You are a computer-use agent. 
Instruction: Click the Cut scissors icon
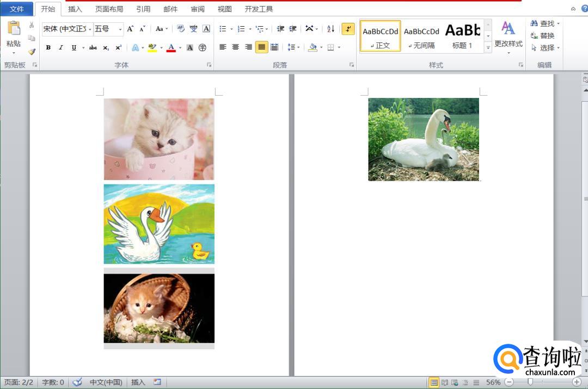pos(32,25)
